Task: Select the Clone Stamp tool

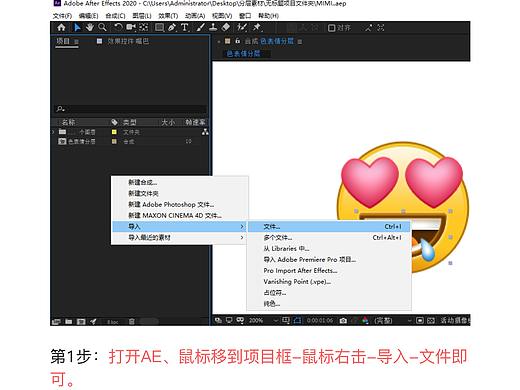Action: click(x=213, y=28)
